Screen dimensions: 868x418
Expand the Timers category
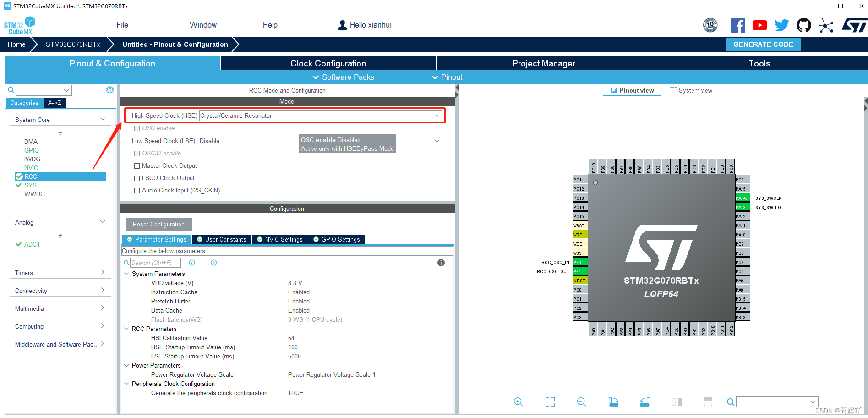point(103,272)
